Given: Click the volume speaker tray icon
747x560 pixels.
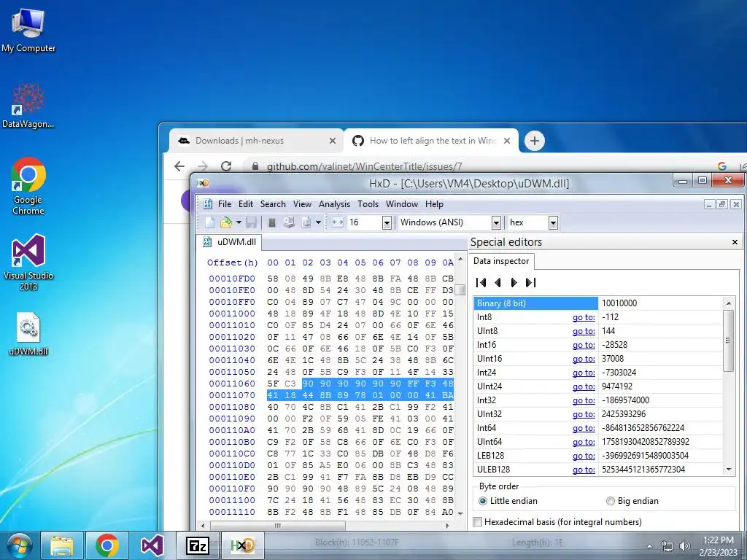Looking at the screenshot, I should pos(684,546).
